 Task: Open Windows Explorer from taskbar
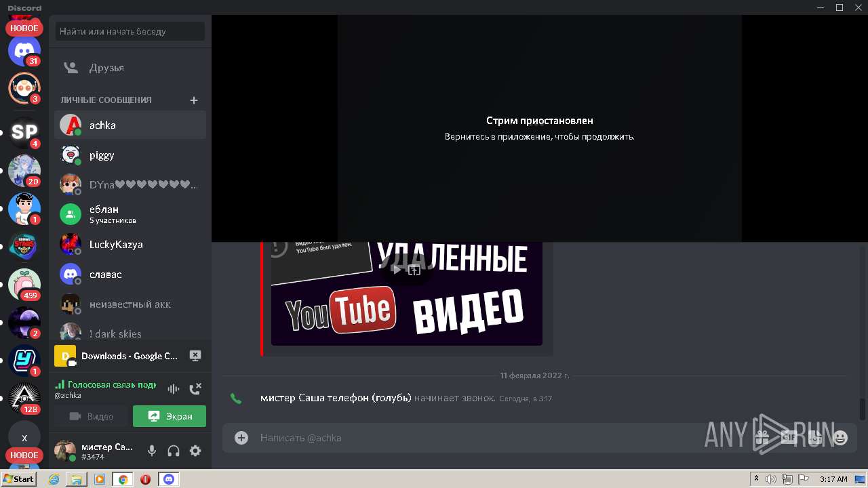(77, 479)
